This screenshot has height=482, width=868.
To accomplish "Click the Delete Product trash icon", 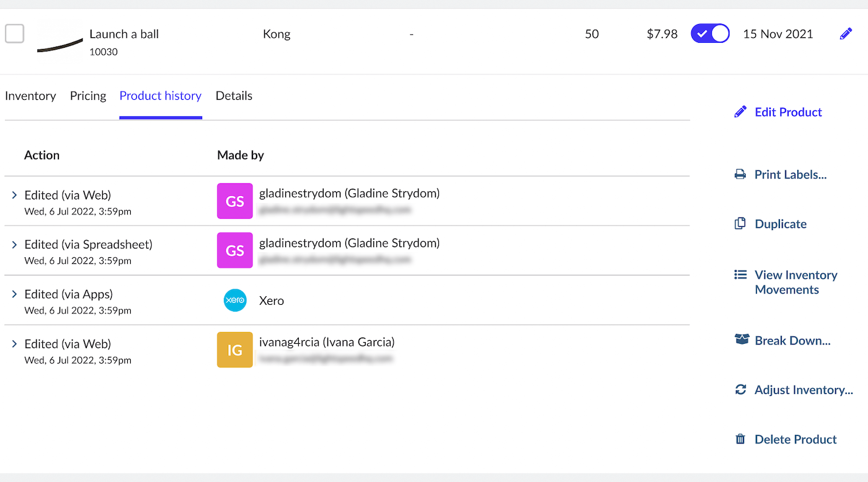I will 740,439.
